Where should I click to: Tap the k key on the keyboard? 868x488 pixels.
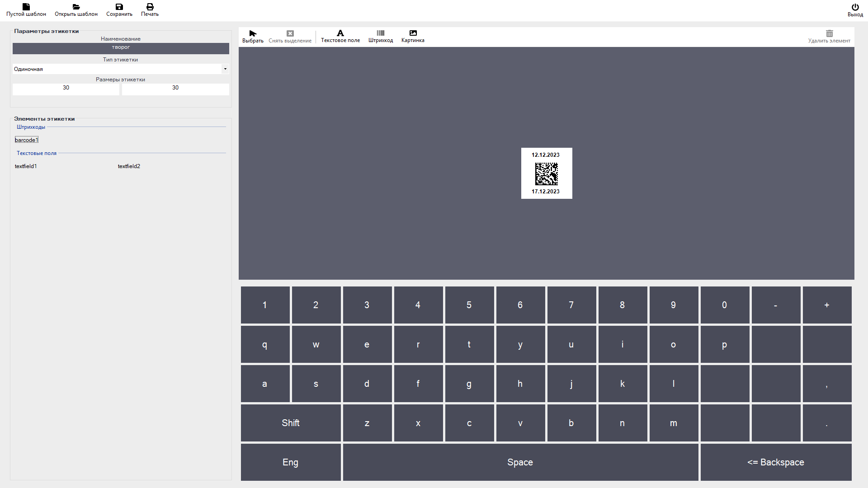(x=623, y=384)
